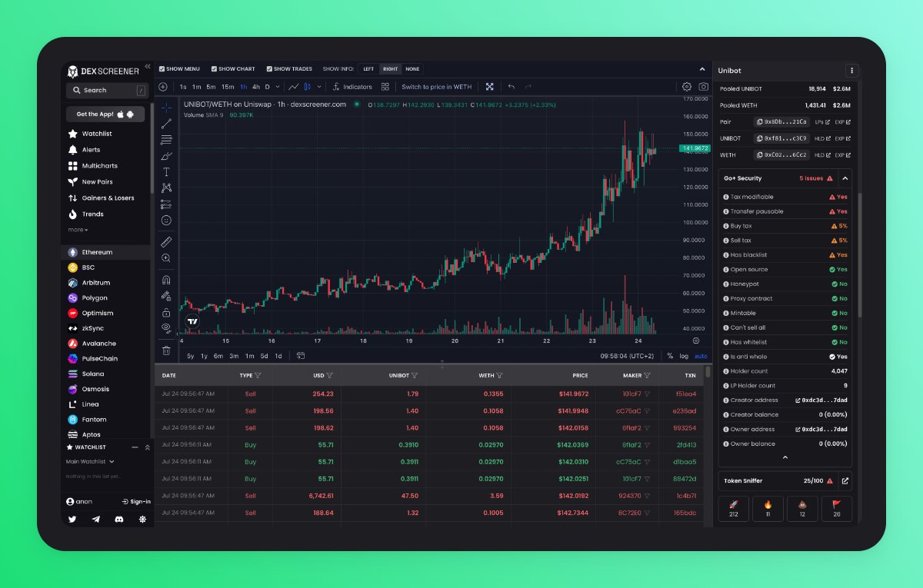Open the indicator templates grid icon

[385, 87]
